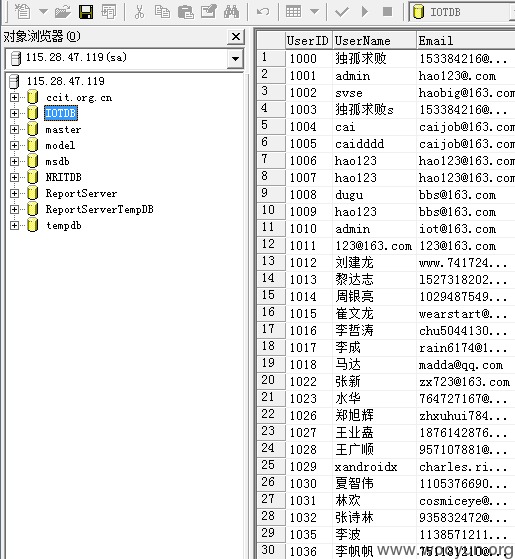Expand the NRITDB database node
Image resolution: width=515 pixels, height=559 pixels.
coord(14,177)
